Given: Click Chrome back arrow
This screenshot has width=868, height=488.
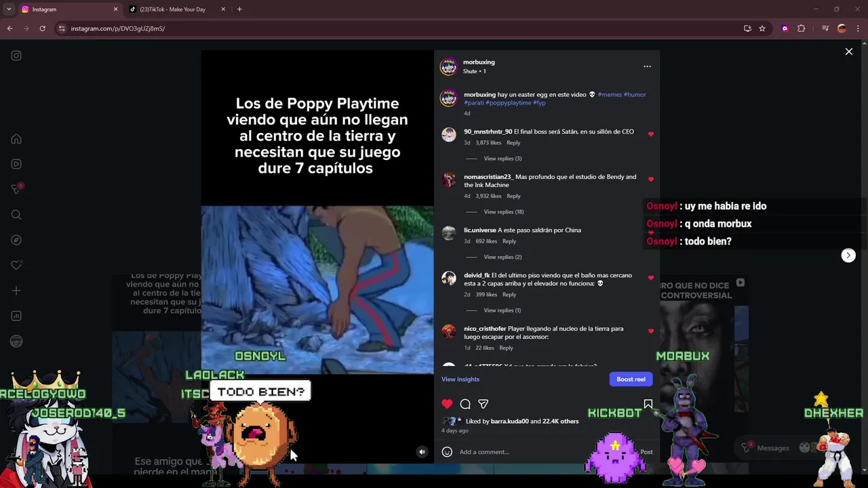Looking at the screenshot, I should [9, 28].
